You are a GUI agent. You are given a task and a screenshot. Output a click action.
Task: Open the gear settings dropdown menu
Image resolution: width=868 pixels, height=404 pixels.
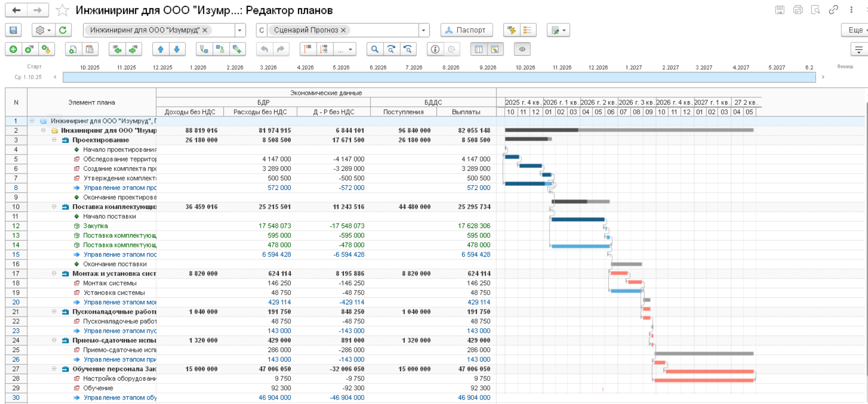[43, 30]
